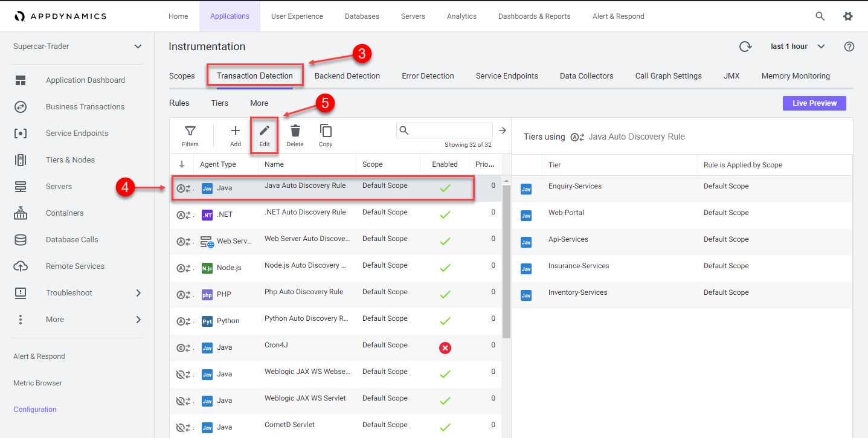Viewport: 868px width, 438px height.
Task: Click the Delete trash icon
Action: point(295,130)
